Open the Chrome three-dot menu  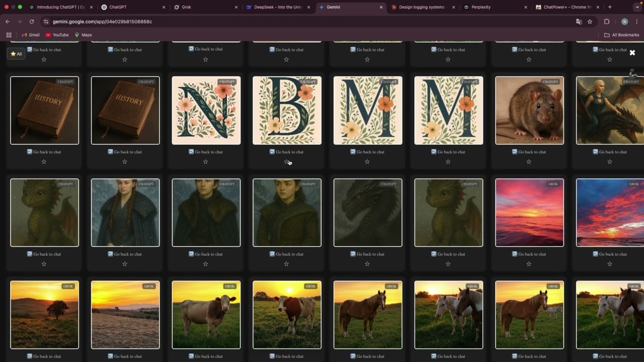point(636,22)
